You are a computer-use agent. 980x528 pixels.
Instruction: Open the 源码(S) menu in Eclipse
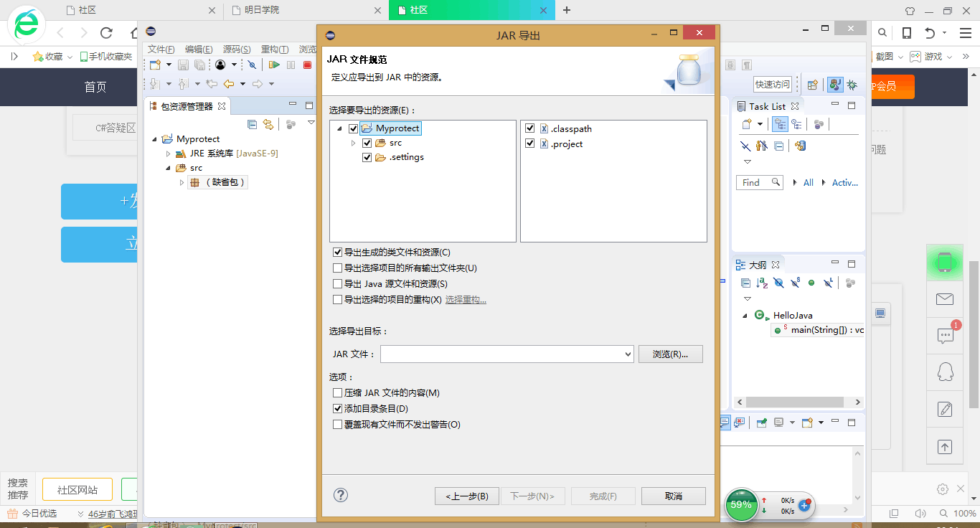[237, 49]
